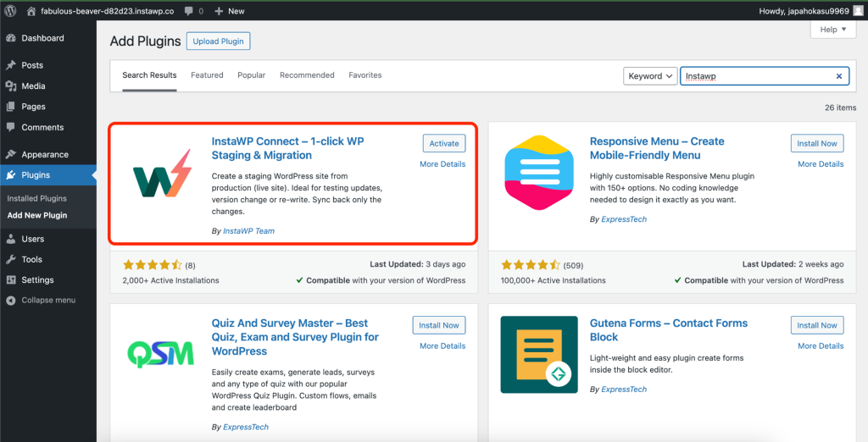Click the Media icon in sidebar
The height and width of the screenshot is (442, 868).
(10, 86)
